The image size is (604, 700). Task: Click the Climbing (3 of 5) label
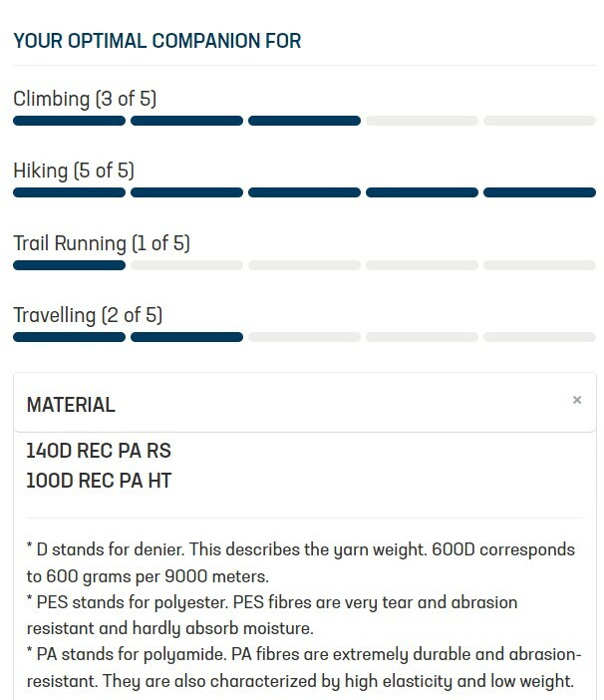85,99
